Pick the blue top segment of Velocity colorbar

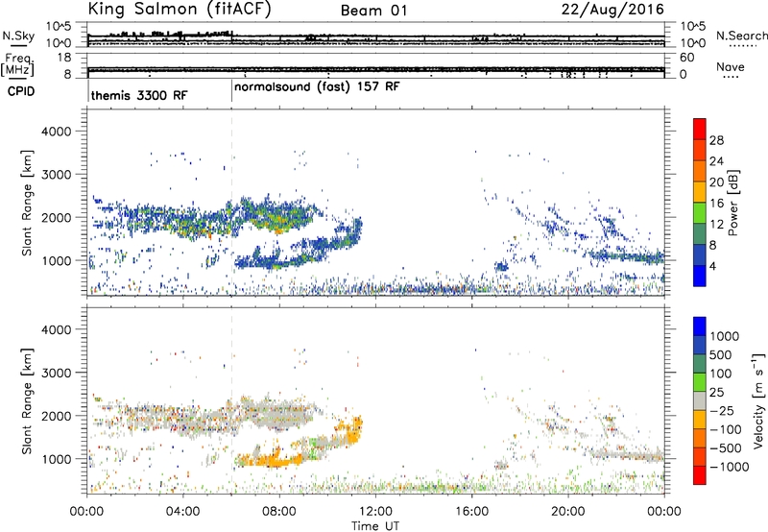pos(700,326)
